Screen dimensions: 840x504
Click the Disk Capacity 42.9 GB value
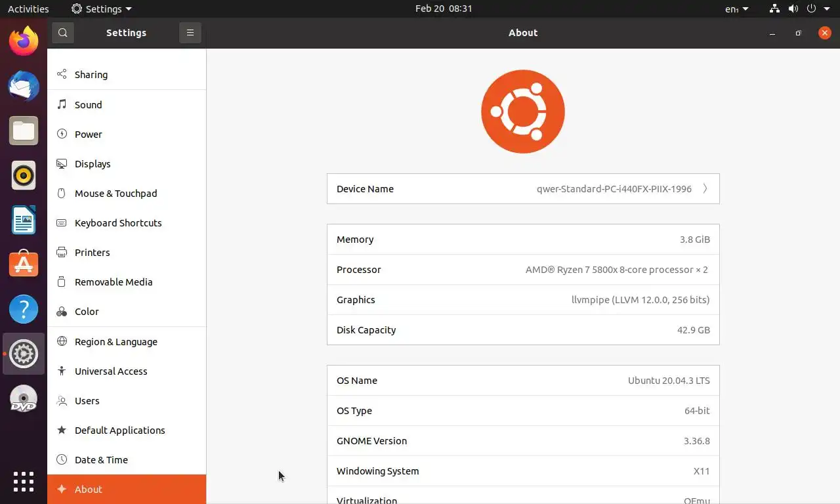(x=694, y=329)
